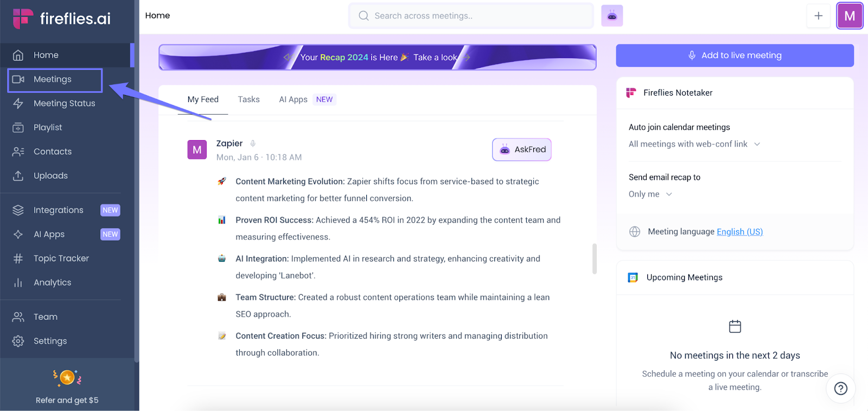Open Playlist from the sidebar
Viewport: 868px width, 411px height.
(48, 128)
